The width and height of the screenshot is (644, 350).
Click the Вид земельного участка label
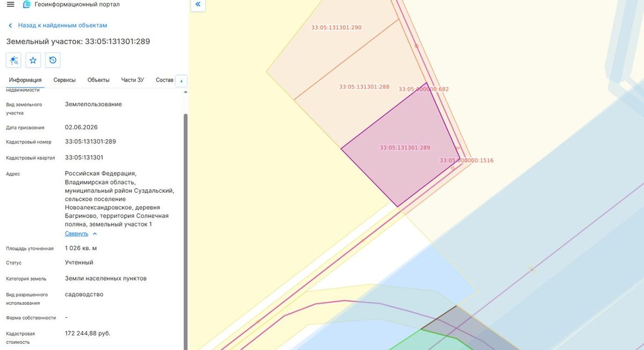(24, 109)
